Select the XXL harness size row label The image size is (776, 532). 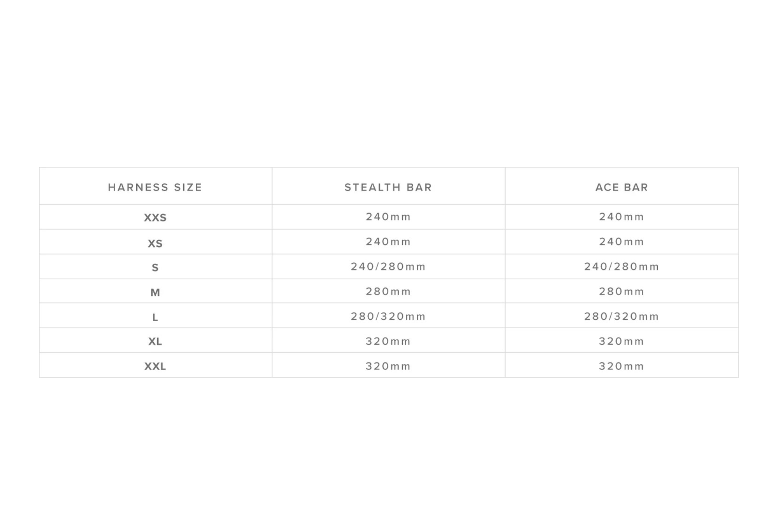click(155, 366)
